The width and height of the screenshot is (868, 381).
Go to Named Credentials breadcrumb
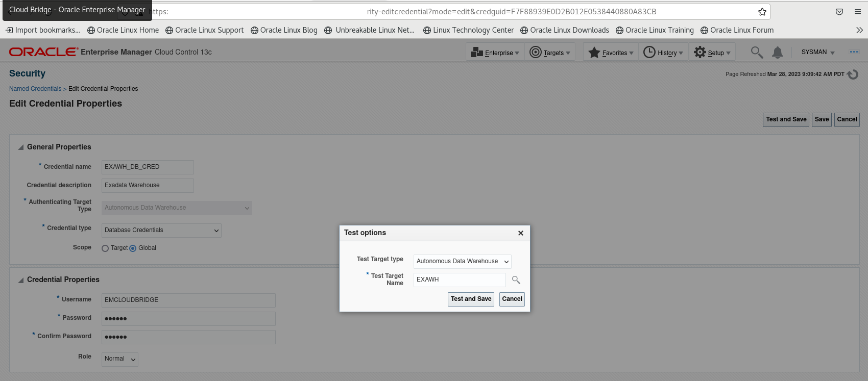pyautogui.click(x=35, y=89)
